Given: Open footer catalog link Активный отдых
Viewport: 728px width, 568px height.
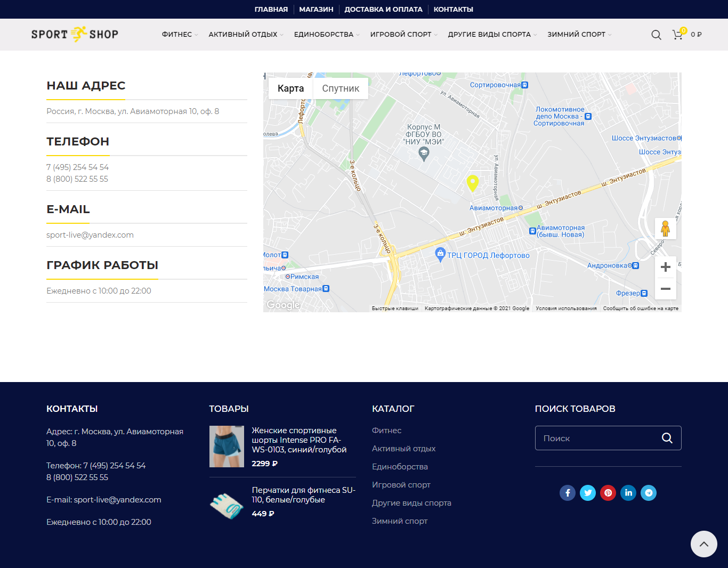Looking at the screenshot, I should point(403,449).
